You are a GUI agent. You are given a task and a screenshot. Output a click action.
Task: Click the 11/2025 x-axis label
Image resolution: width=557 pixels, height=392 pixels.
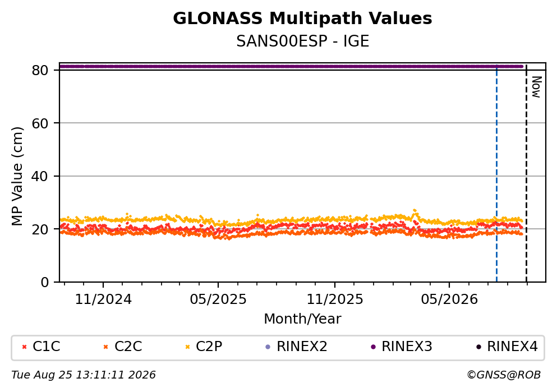click(335, 299)
